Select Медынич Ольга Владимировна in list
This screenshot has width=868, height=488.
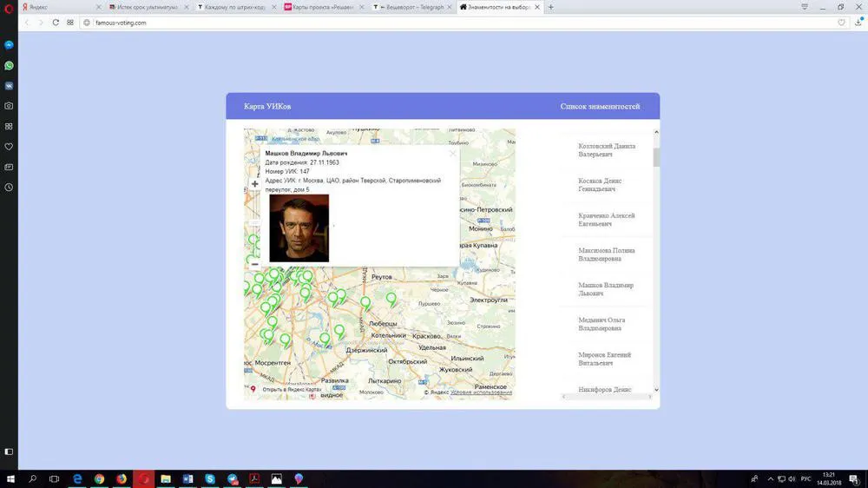click(602, 324)
